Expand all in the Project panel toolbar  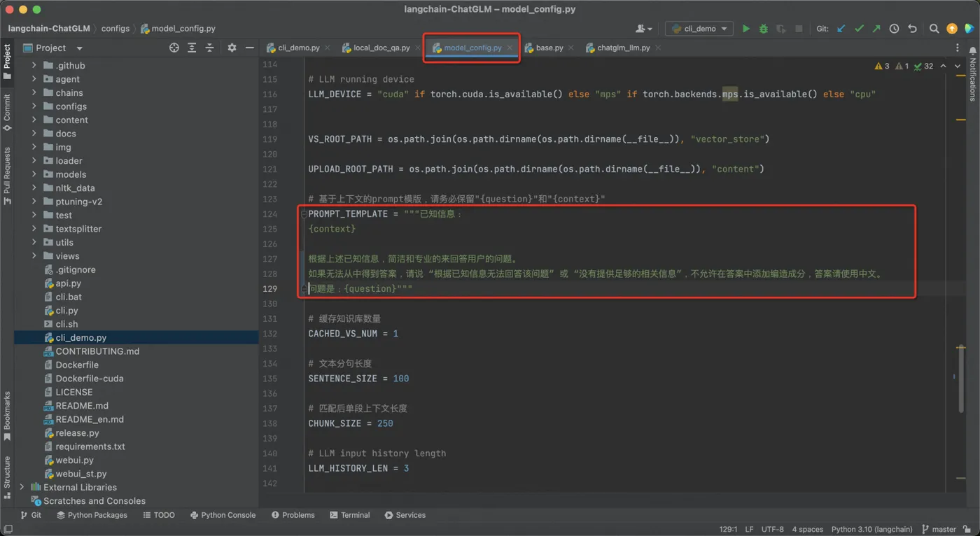pos(192,48)
